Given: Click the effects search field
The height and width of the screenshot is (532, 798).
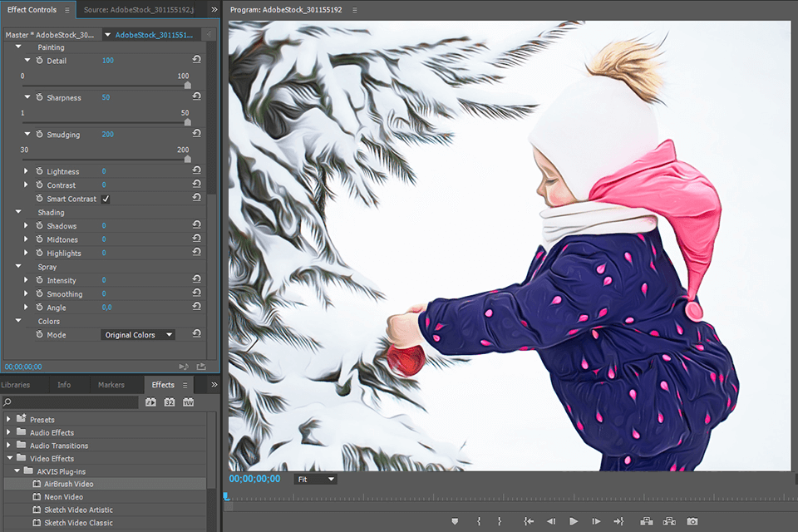Looking at the screenshot, I should pos(71,402).
